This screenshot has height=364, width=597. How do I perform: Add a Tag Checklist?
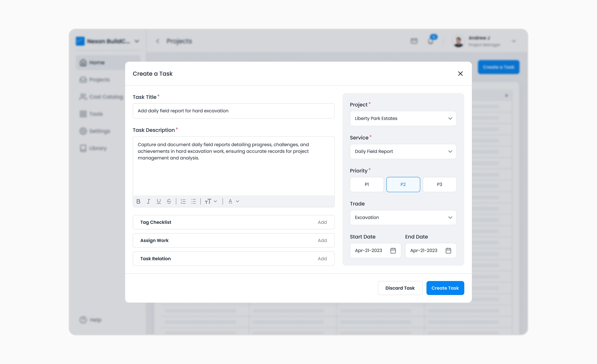pyautogui.click(x=322, y=222)
